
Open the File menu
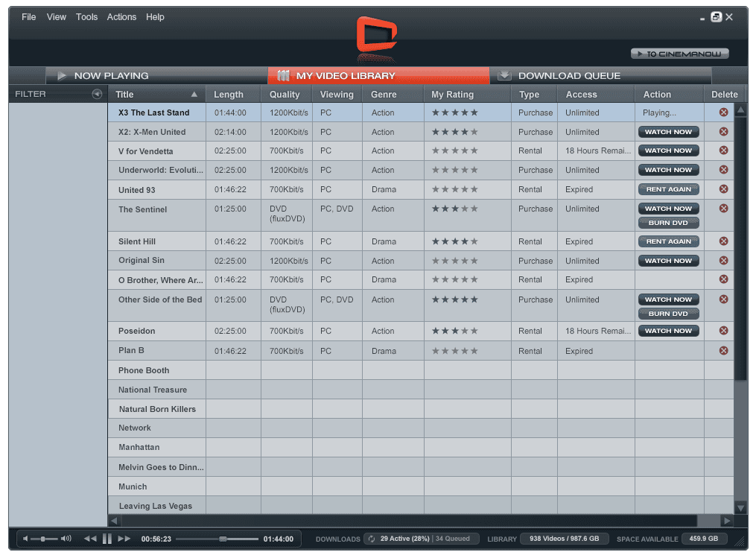(x=28, y=17)
